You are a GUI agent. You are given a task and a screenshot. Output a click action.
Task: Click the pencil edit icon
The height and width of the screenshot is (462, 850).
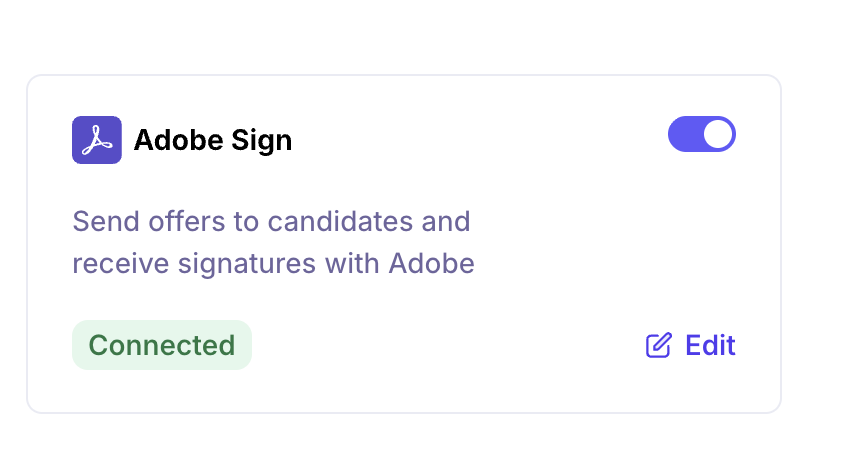(x=658, y=346)
